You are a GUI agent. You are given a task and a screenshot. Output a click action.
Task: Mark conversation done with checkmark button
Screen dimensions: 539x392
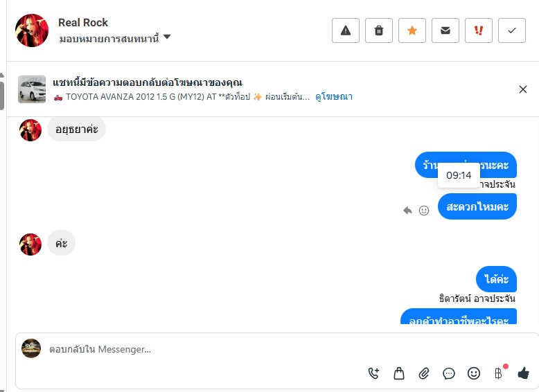coord(512,30)
